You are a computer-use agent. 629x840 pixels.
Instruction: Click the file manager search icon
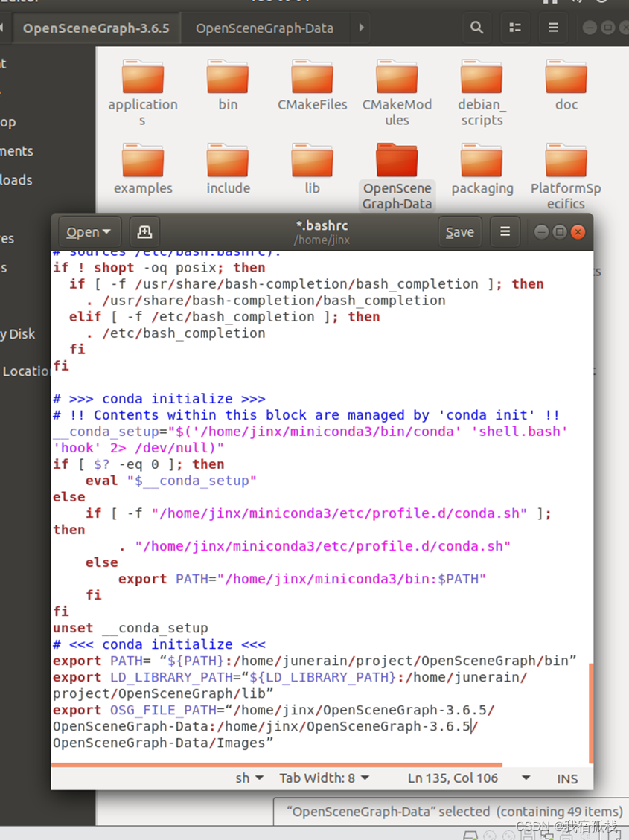click(476, 28)
